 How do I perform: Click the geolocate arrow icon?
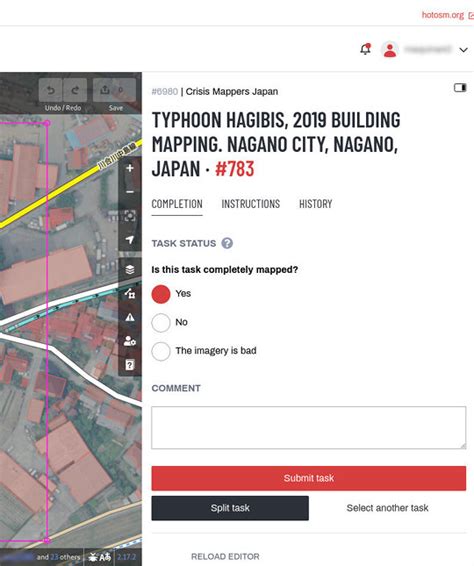(130, 239)
